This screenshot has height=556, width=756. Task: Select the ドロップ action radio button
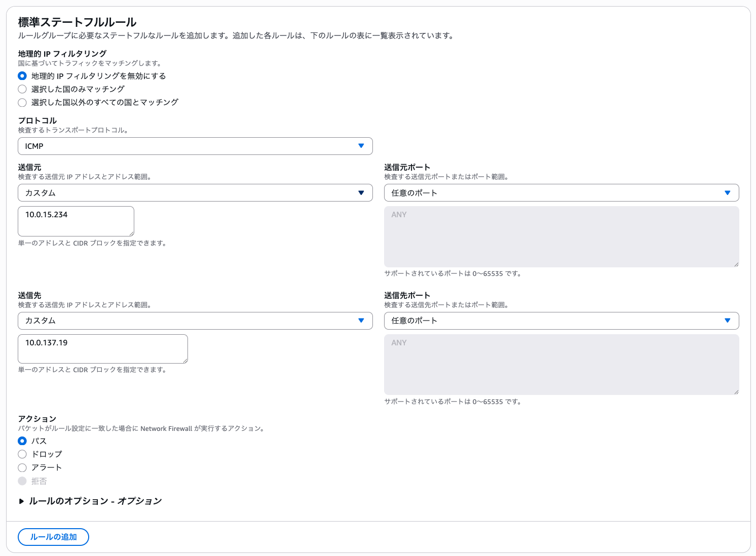coord(22,454)
